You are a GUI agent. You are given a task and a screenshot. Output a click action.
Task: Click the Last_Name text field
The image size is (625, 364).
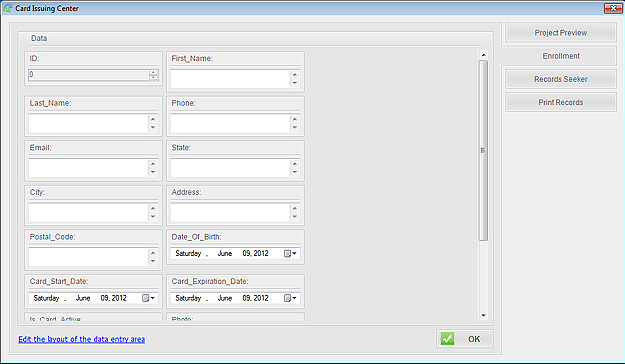(x=88, y=124)
